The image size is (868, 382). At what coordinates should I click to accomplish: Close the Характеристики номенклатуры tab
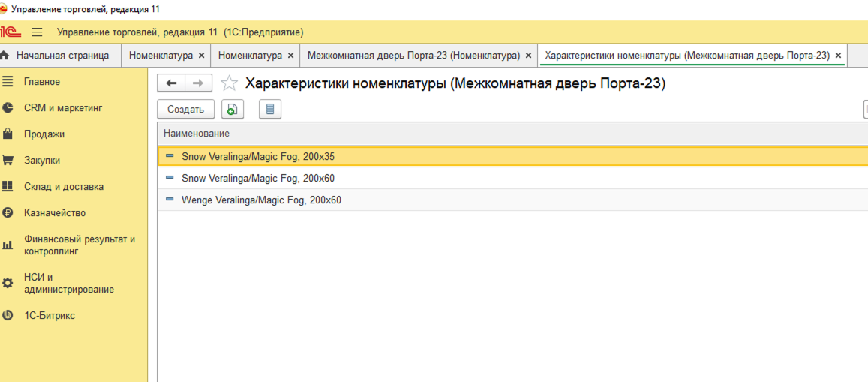[x=838, y=56]
